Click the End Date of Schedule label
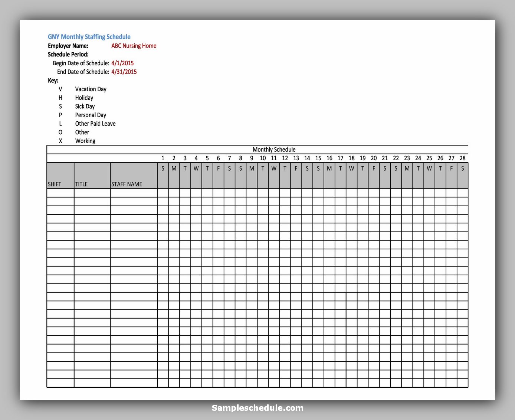The height and width of the screenshot is (420, 515). pyautogui.click(x=83, y=72)
